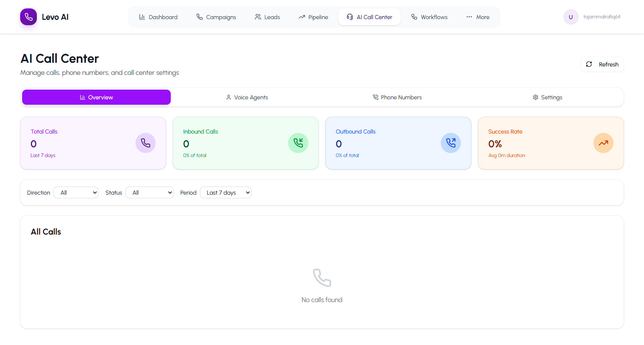Image resolution: width=644 pixels, height=345 pixels.
Task: Go to the Campaigns page
Action: coord(216,17)
